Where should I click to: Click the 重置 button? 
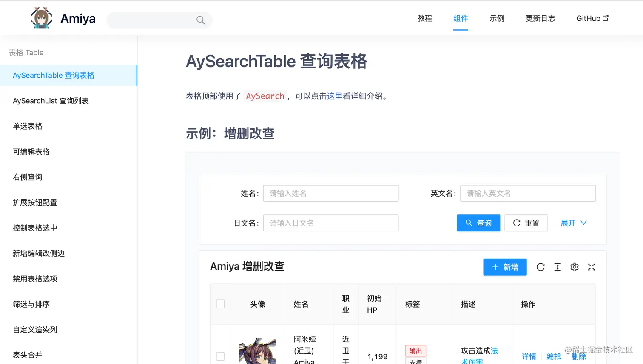click(x=526, y=223)
